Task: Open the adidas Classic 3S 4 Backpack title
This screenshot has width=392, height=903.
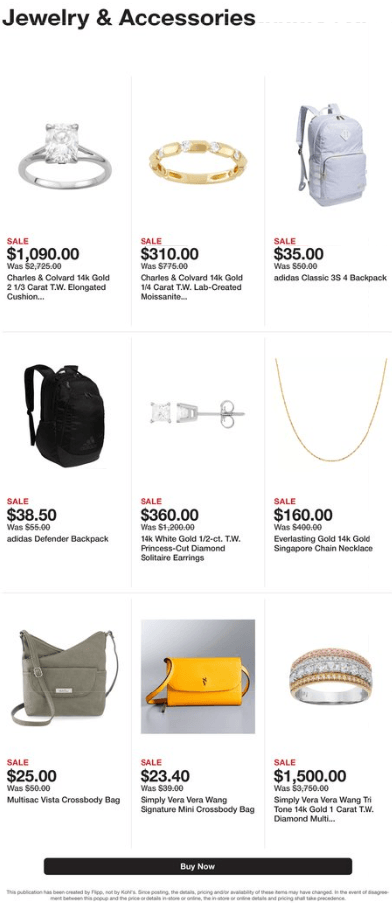Action: 330,278
